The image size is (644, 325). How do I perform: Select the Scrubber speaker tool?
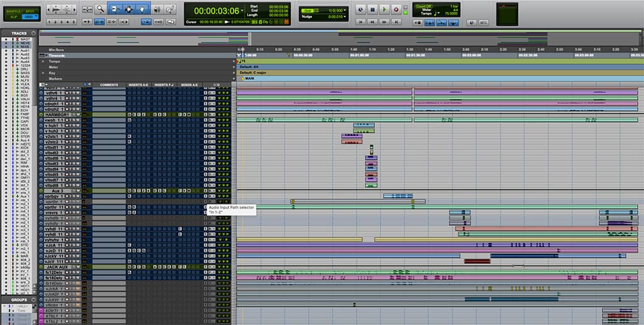pyautogui.click(x=157, y=9)
